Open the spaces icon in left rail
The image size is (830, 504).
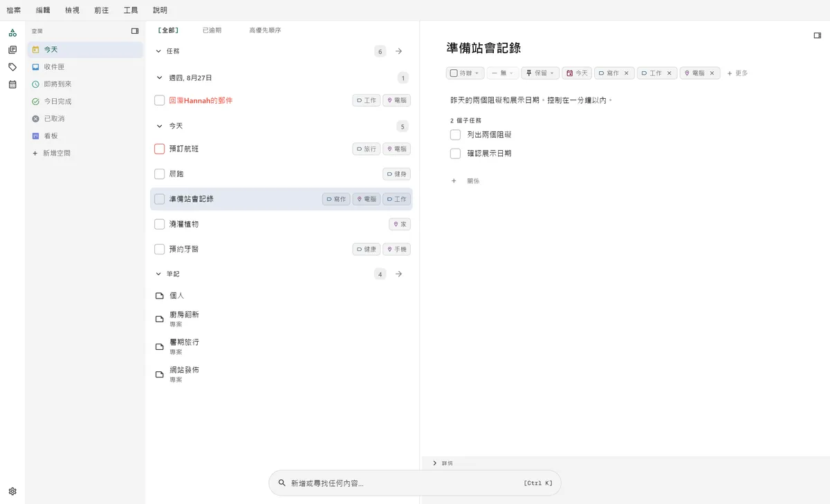point(12,32)
